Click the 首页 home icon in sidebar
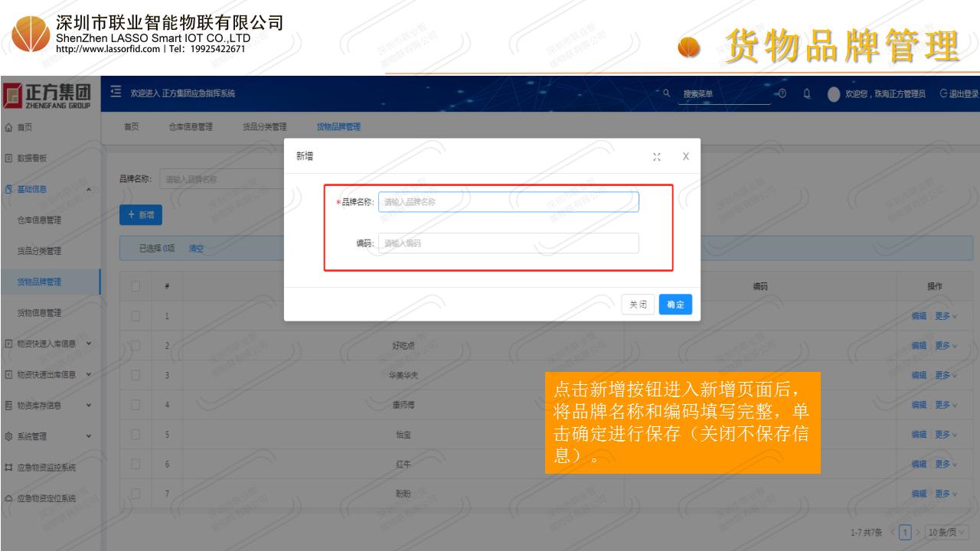Screen dimensions: 980x551 8,128
